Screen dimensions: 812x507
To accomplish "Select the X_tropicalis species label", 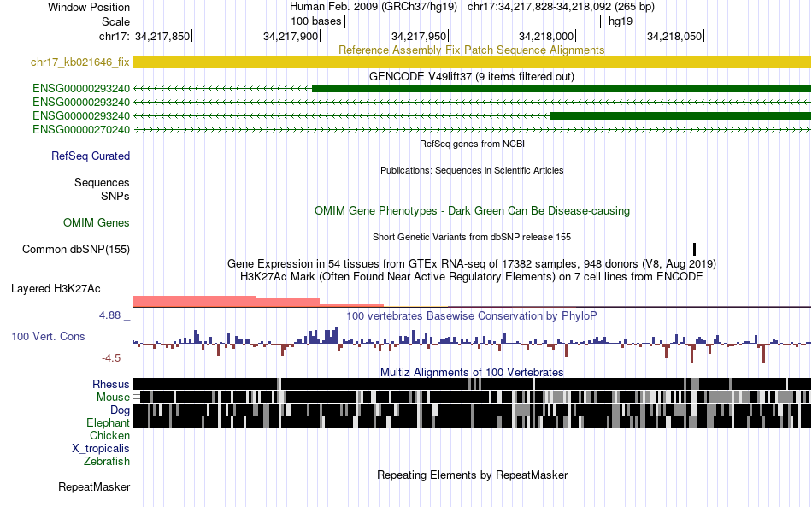I will 101,449.
